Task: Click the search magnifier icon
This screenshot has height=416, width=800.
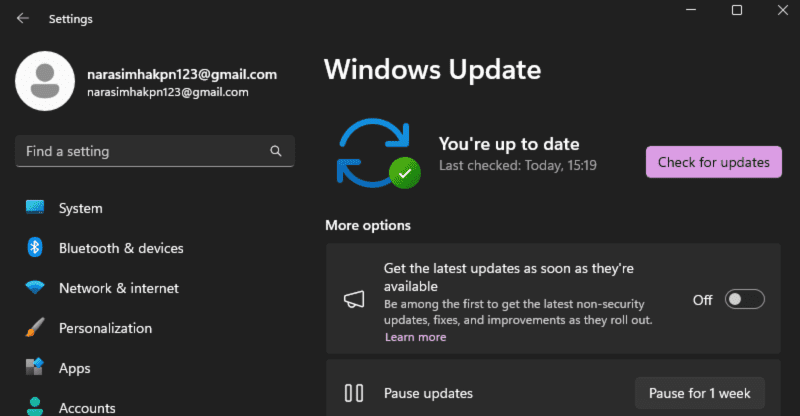Action: 276,151
